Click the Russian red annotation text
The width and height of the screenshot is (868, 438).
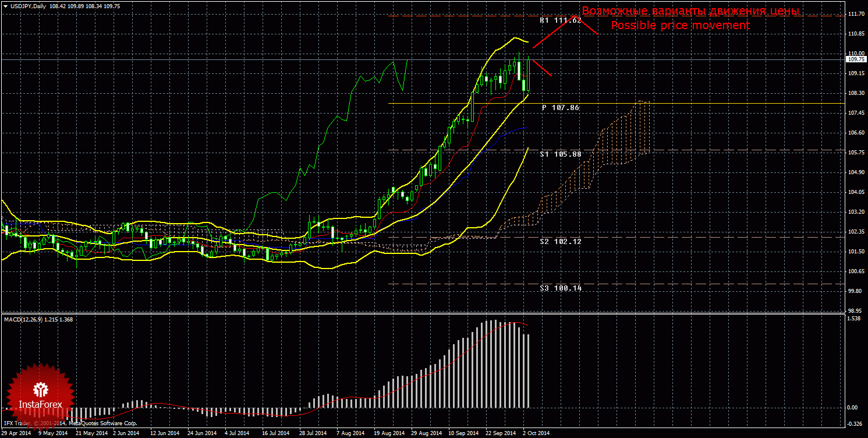click(690, 11)
